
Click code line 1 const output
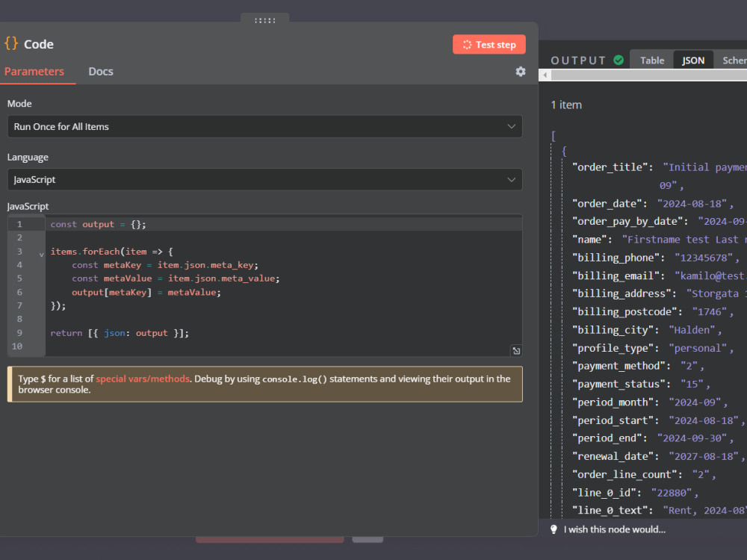pos(98,224)
